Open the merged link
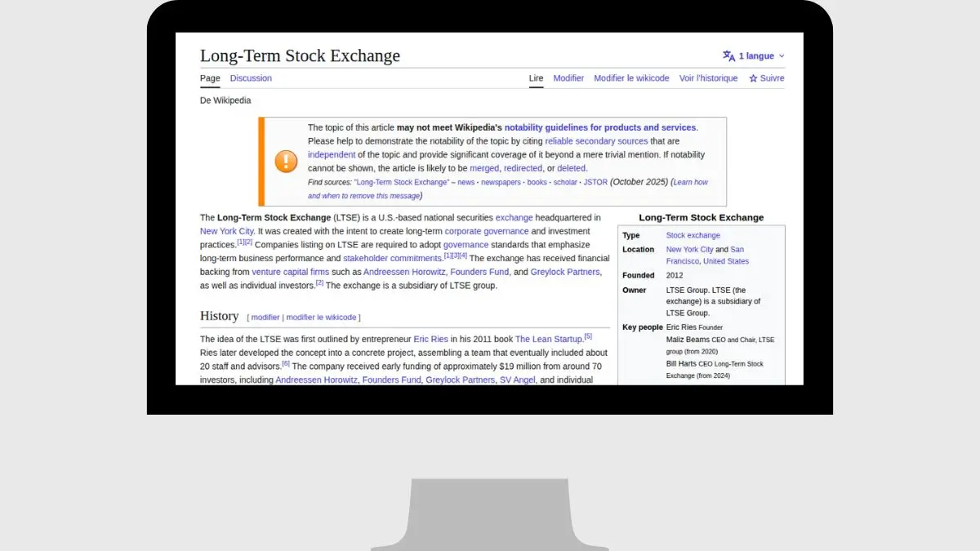 coord(484,168)
